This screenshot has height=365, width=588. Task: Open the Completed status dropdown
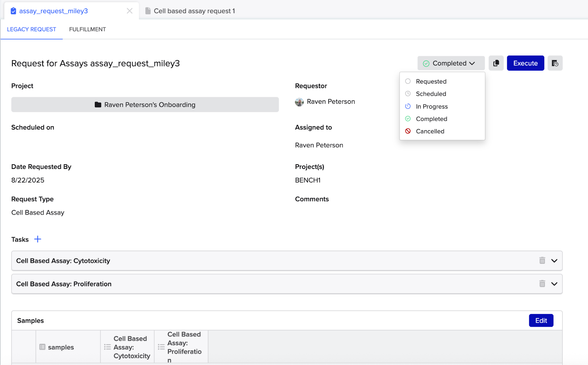pyautogui.click(x=451, y=63)
